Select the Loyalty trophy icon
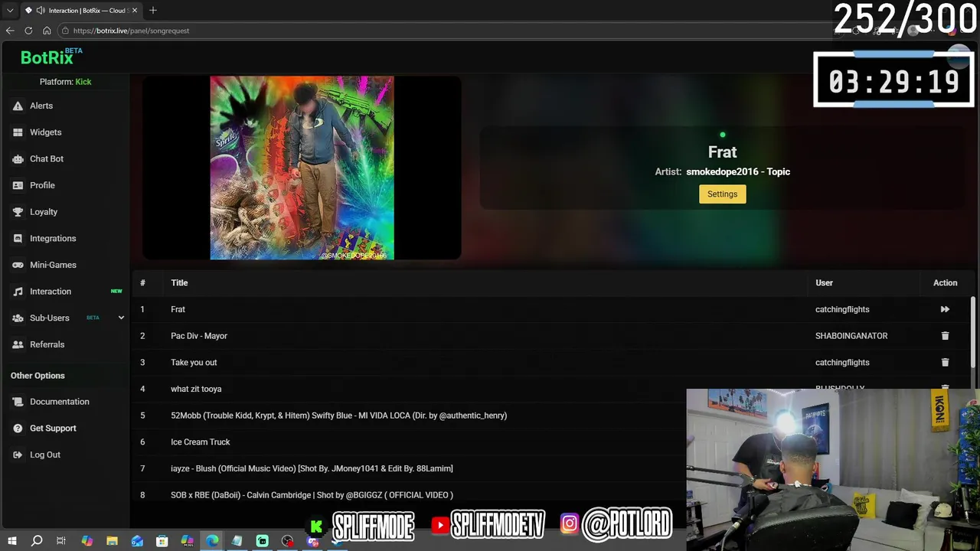Viewport: 980px width, 551px height. 18,212
